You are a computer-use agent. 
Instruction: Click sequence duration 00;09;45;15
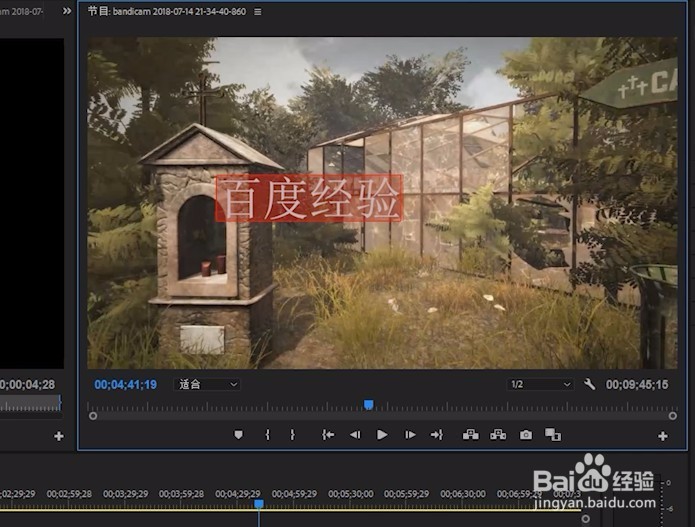coord(637,384)
